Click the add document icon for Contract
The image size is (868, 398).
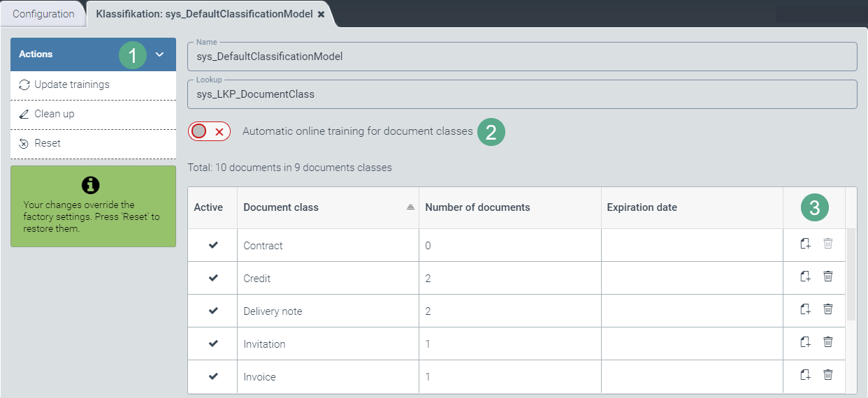[x=804, y=244]
